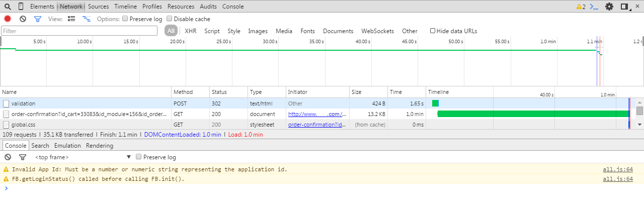Image resolution: width=644 pixels, height=213 pixels.
Task: Switch to large request rows view
Action: (71, 19)
